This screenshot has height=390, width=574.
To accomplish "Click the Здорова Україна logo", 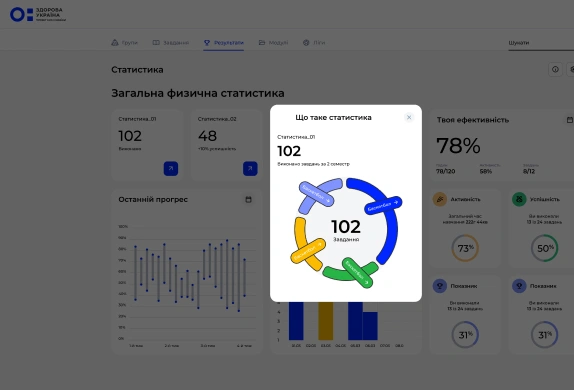I will (x=38, y=15).
